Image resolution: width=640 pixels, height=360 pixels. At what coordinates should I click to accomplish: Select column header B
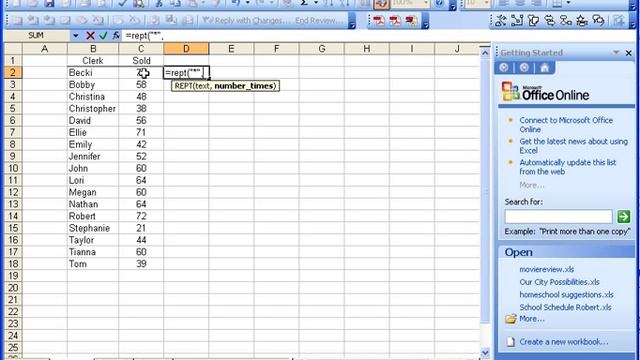pos(93,49)
